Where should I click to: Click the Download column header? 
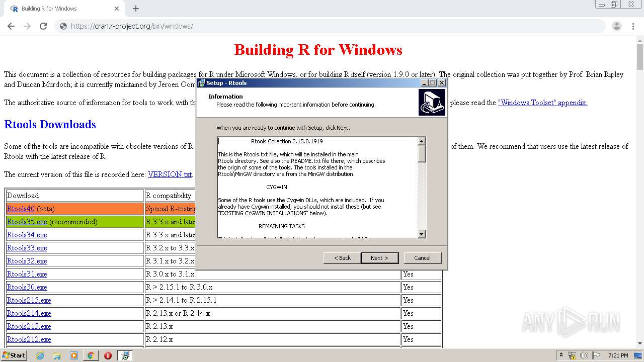[x=75, y=196]
